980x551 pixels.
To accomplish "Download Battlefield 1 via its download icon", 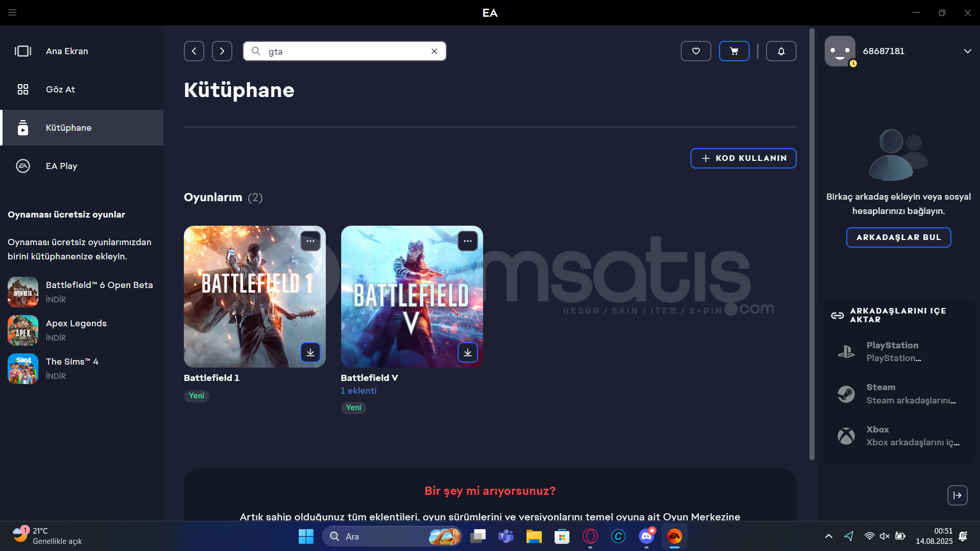I will pyautogui.click(x=310, y=352).
